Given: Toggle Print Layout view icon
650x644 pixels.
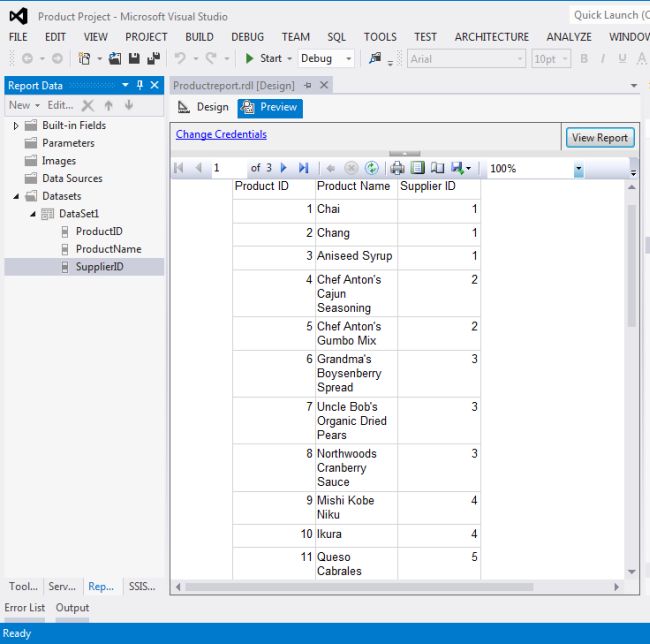Looking at the screenshot, I should point(417,168).
